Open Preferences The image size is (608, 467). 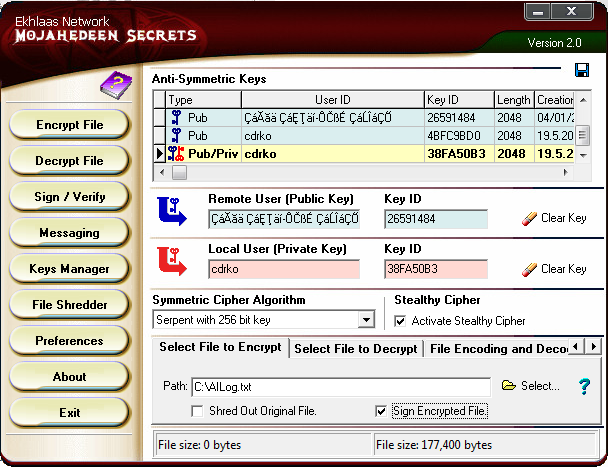tap(69, 341)
